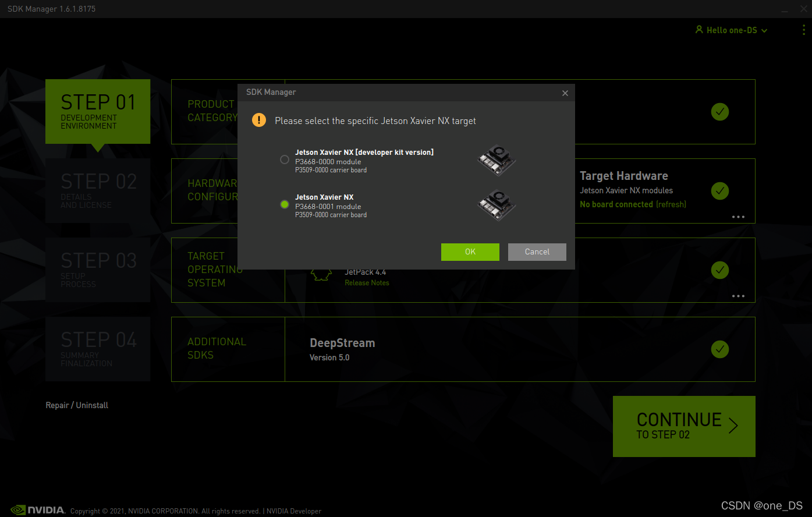Click the orange warning exclamation icon
812x517 pixels.
258,121
